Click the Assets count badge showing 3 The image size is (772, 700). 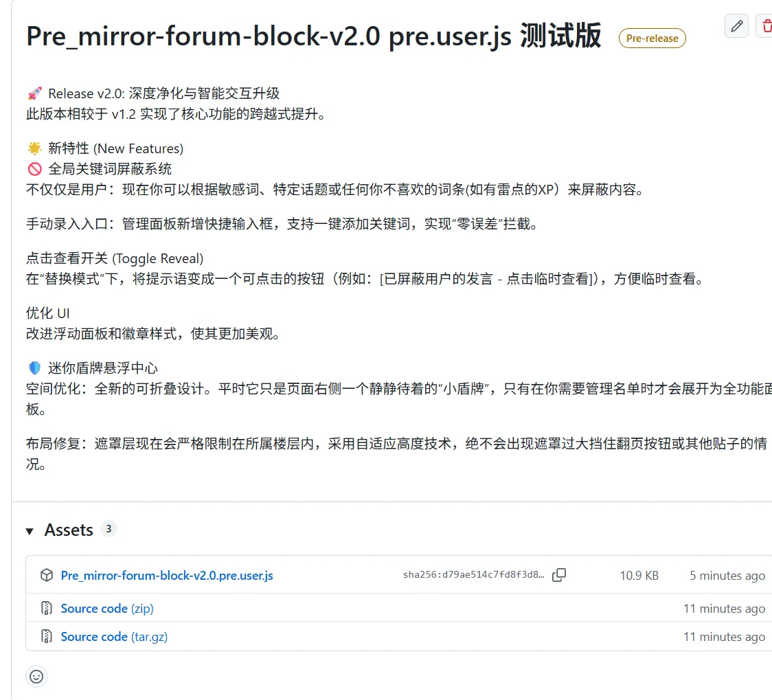pos(109,529)
